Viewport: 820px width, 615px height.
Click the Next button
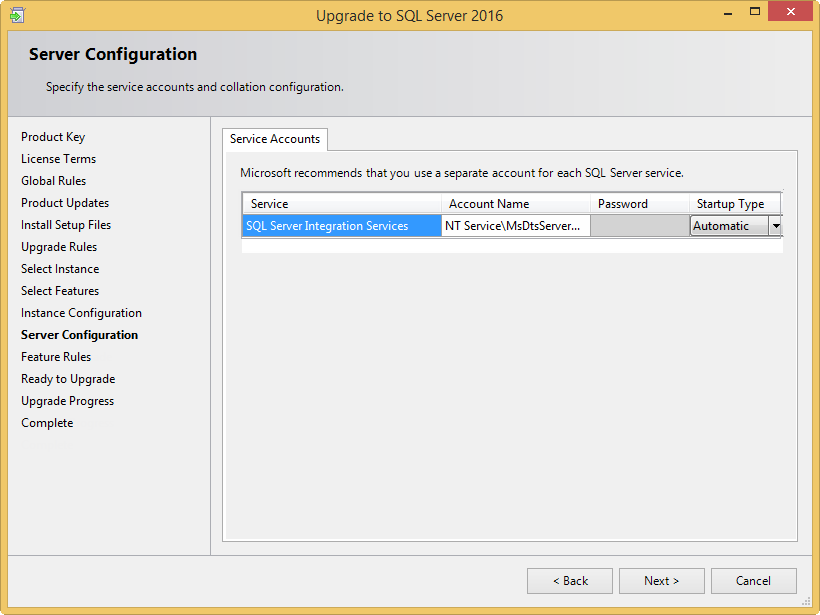click(x=662, y=581)
